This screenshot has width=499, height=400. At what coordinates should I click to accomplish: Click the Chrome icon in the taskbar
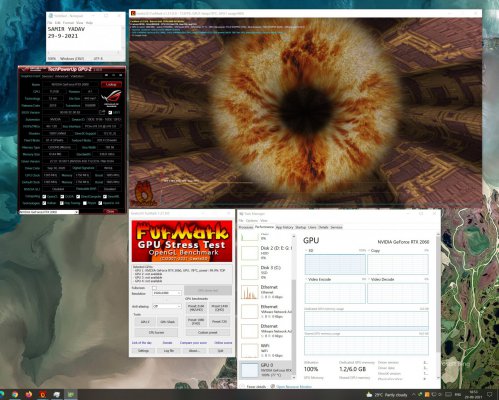tap(15, 395)
